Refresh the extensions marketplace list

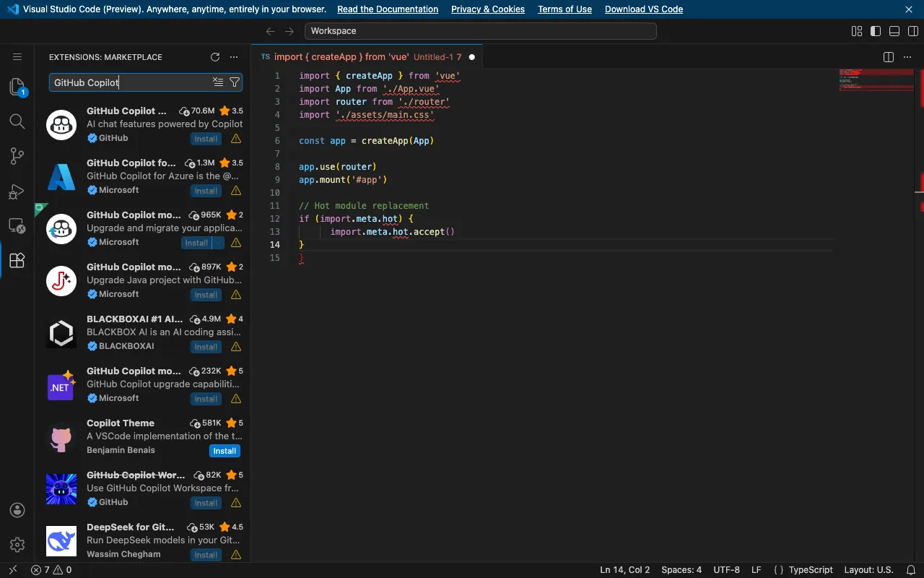[214, 57]
